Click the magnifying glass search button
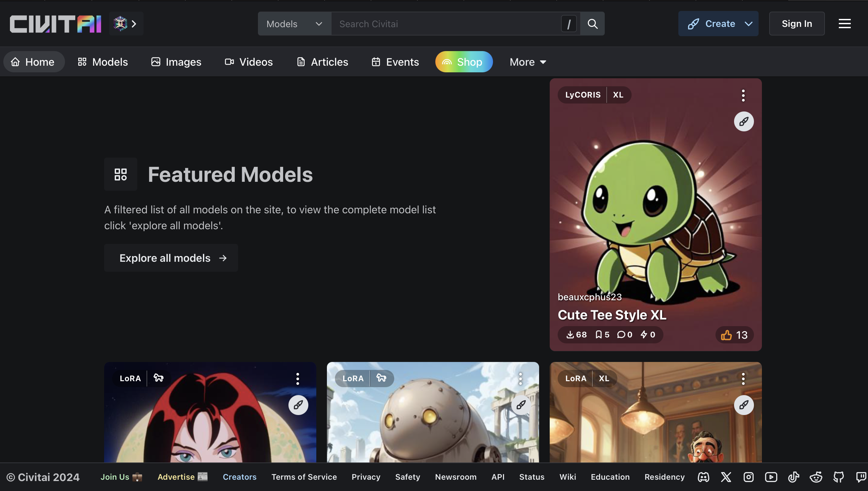 (592, 24)
